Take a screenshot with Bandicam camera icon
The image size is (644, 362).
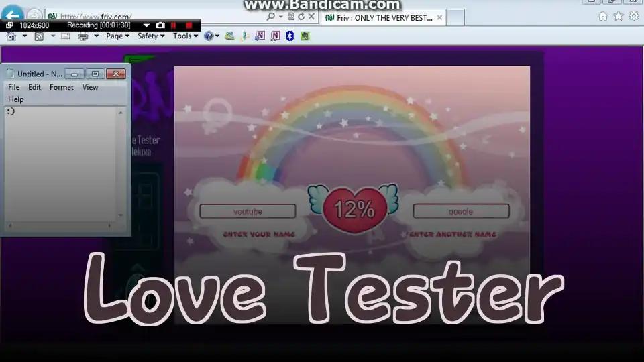160,25
